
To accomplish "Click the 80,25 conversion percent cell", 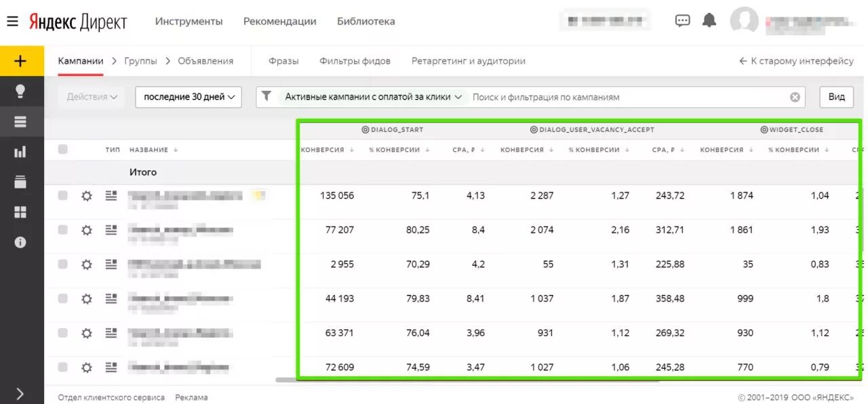I will pos(418,230).
